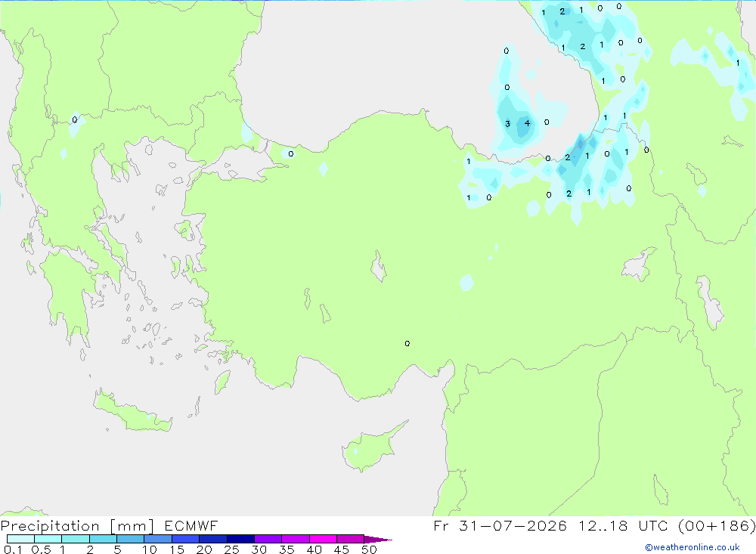Click the '0.1' legend scale label
The width and height of the screenshot is (756, 554).
click(13, 549)
